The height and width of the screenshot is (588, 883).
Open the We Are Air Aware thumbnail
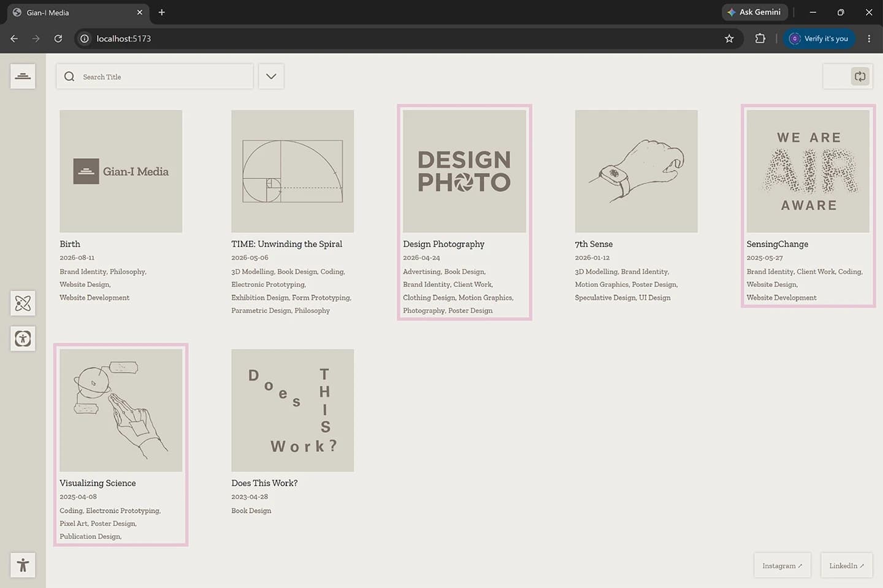click(808, 171)
